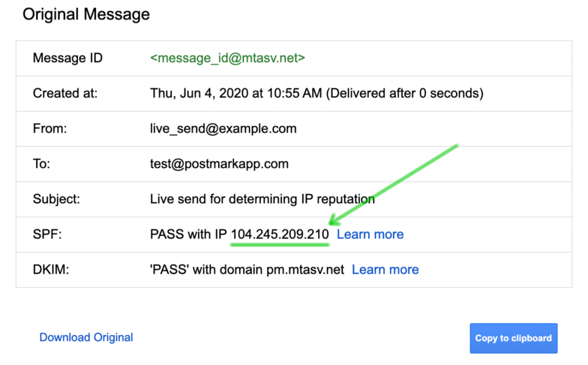
Task: Click the SPF row label
Action: (47, 235)
